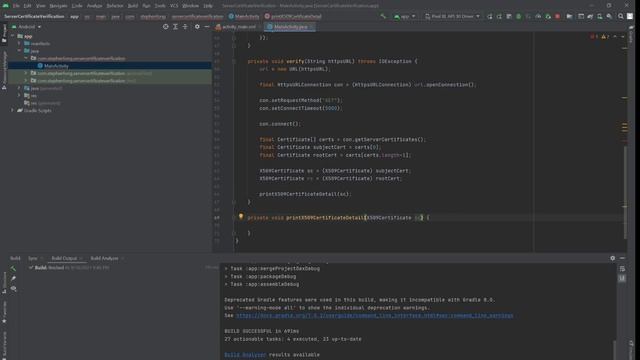Open the Pixel device selector dropdown
The image size is (640, 360).
pos(452,16)
